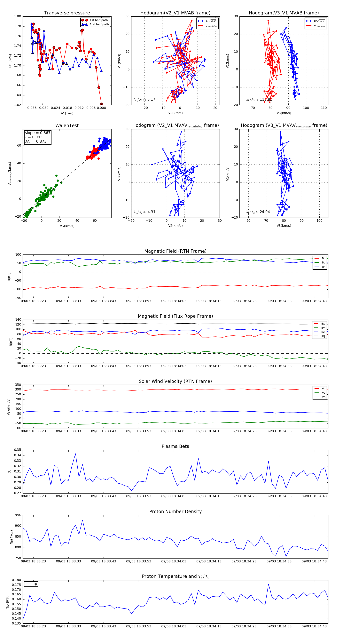Click the V_A(km/s) axis label
The width and height of the screenshot is (351, 644).
[x=67, y=226]
